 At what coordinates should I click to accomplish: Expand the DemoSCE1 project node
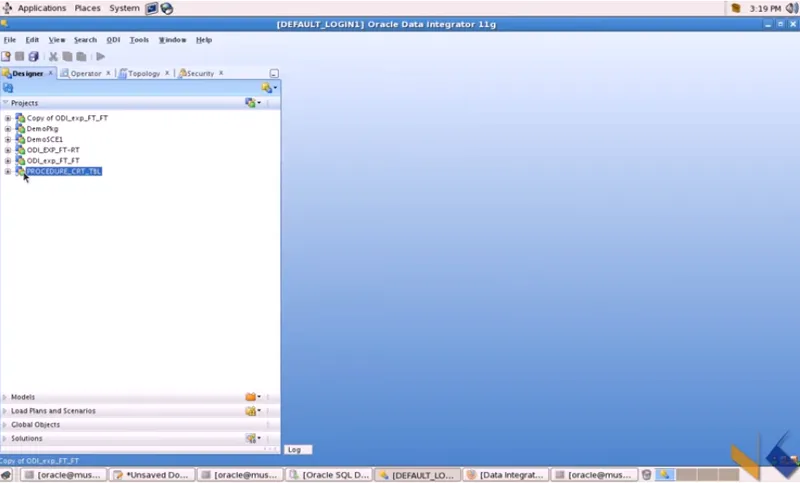tap(8, 139)
